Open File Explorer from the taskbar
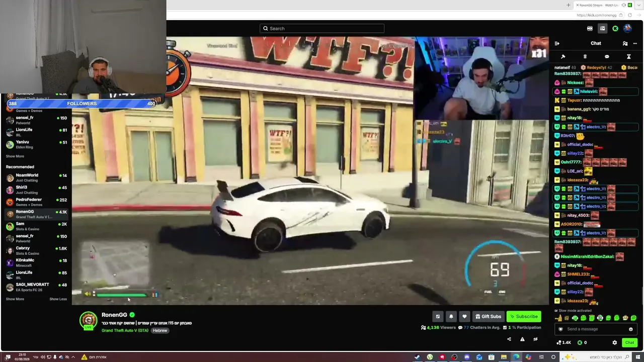 504,357
